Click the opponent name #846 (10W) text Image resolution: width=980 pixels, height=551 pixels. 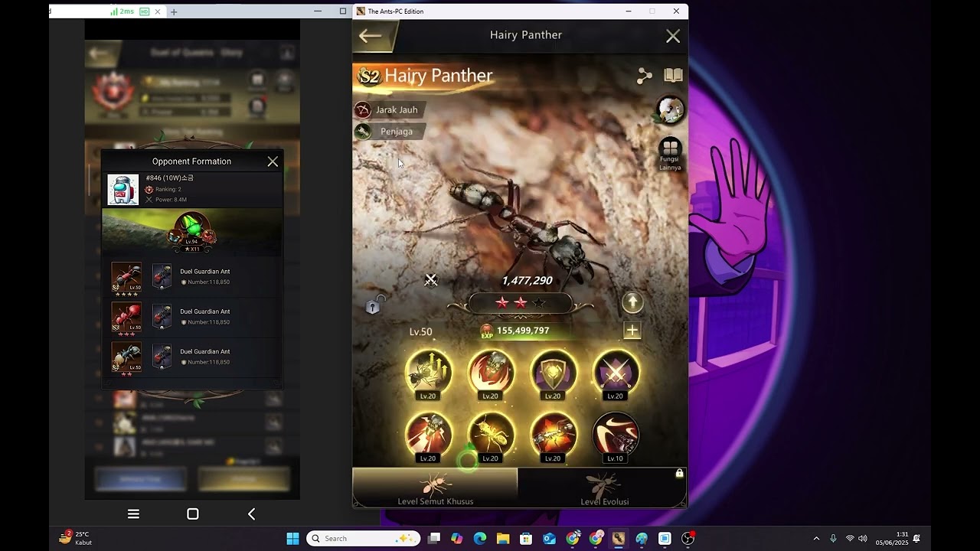click(170, 178)
